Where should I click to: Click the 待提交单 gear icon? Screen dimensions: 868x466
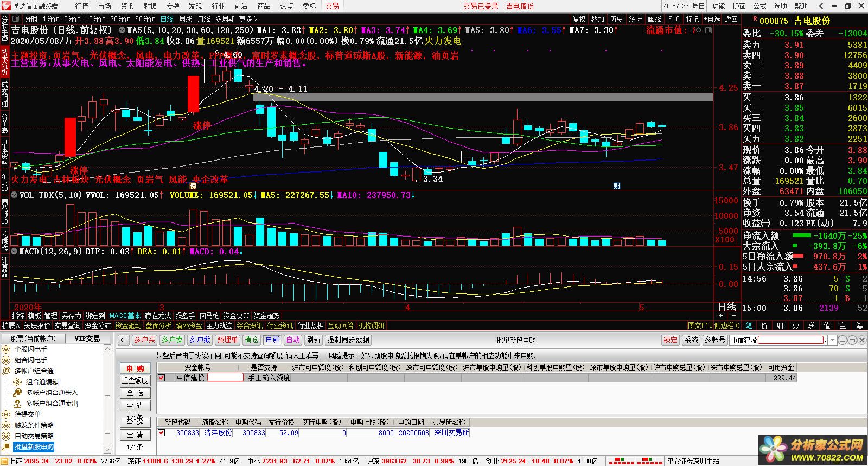[6, 414]
